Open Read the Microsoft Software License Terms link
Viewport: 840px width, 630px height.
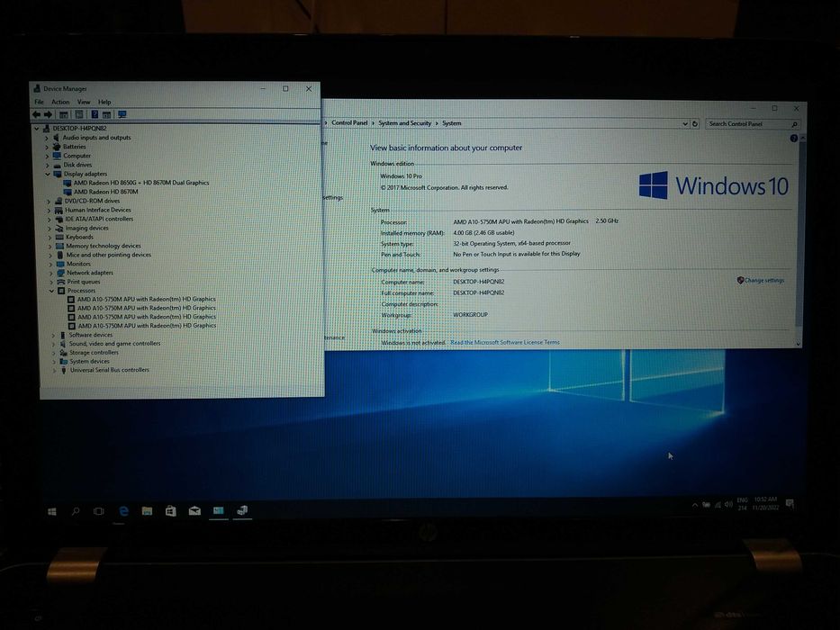click(505, 342)
